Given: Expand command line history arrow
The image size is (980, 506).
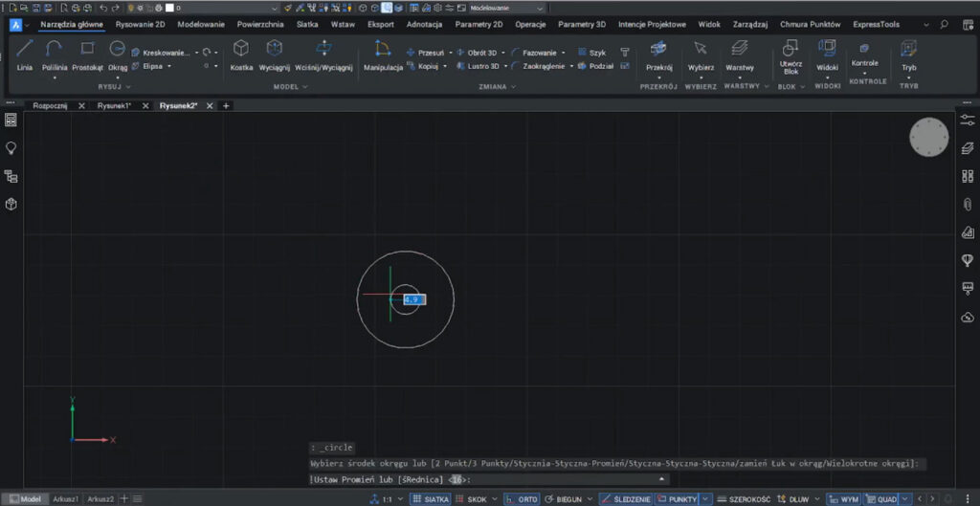Looking at the screenshot, I should (662, 479).
